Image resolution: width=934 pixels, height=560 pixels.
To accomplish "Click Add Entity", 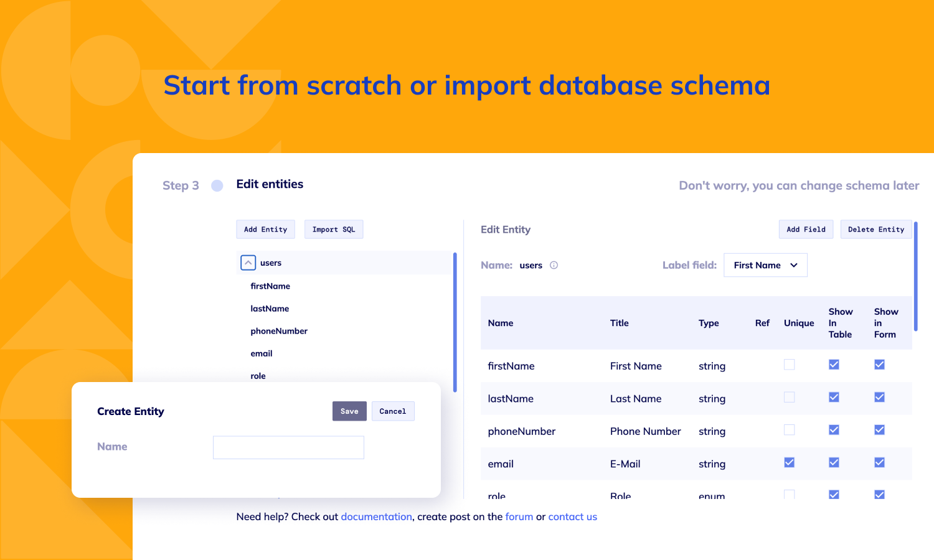I will (x=265, y=229).
